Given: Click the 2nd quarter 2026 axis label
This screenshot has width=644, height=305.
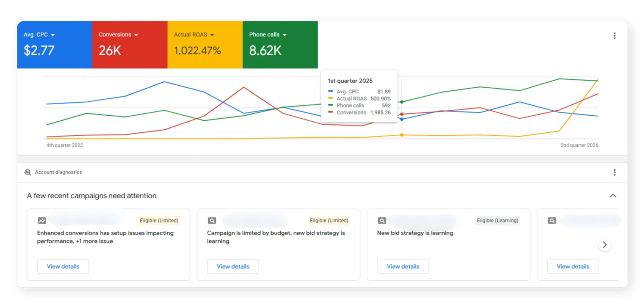Looking at the screenshot, I should pyautogui.click(x=579, y=146).
